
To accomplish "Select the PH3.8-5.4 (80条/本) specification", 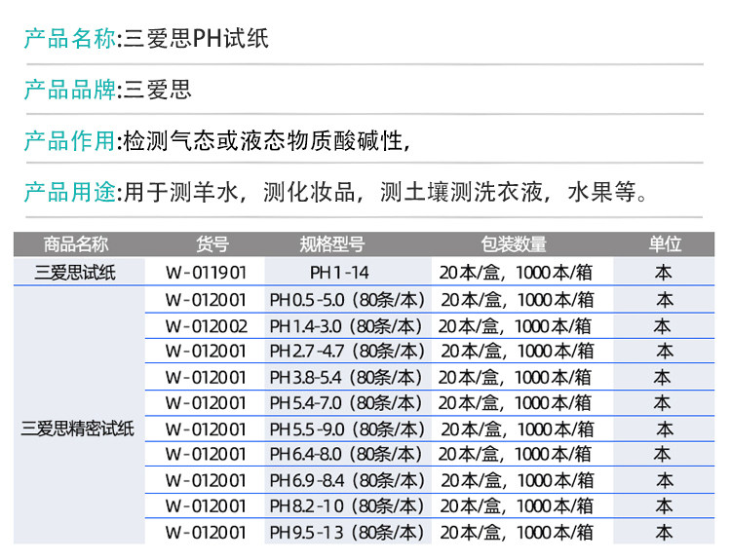I will (x=346, y=377).
